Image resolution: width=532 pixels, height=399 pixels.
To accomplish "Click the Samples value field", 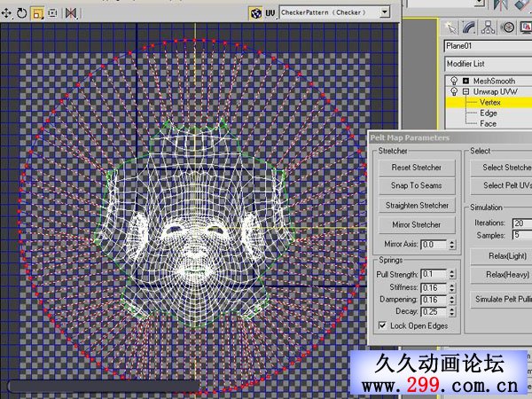I will coord(522,235).
